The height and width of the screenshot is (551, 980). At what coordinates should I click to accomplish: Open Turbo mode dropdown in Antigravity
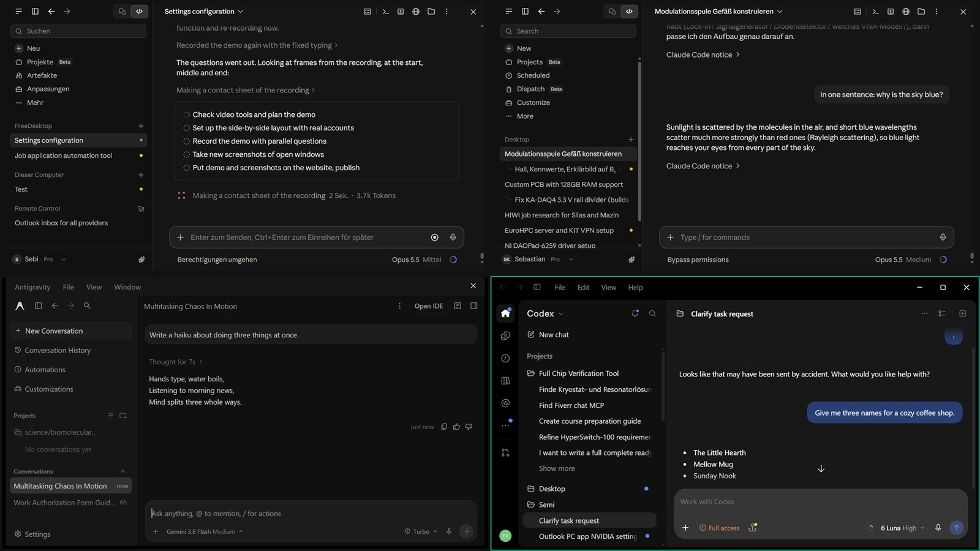(x=421, y=531)
